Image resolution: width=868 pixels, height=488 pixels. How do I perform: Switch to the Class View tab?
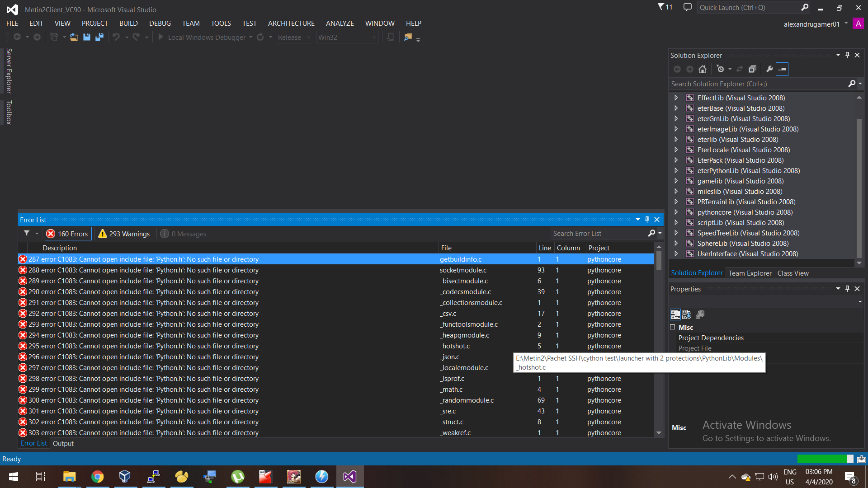click(793, 273)
